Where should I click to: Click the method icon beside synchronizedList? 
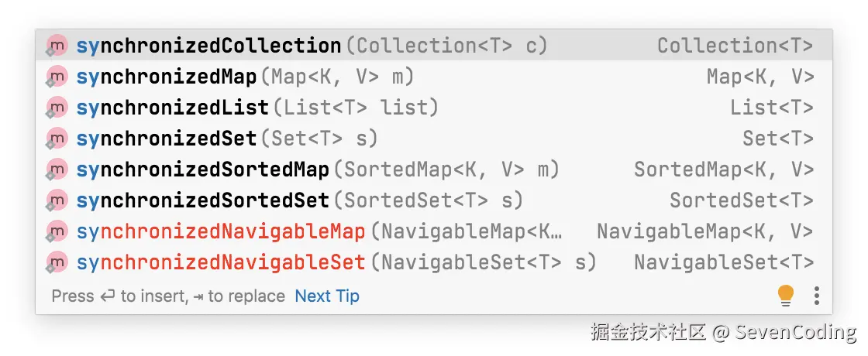click(57, 108)
